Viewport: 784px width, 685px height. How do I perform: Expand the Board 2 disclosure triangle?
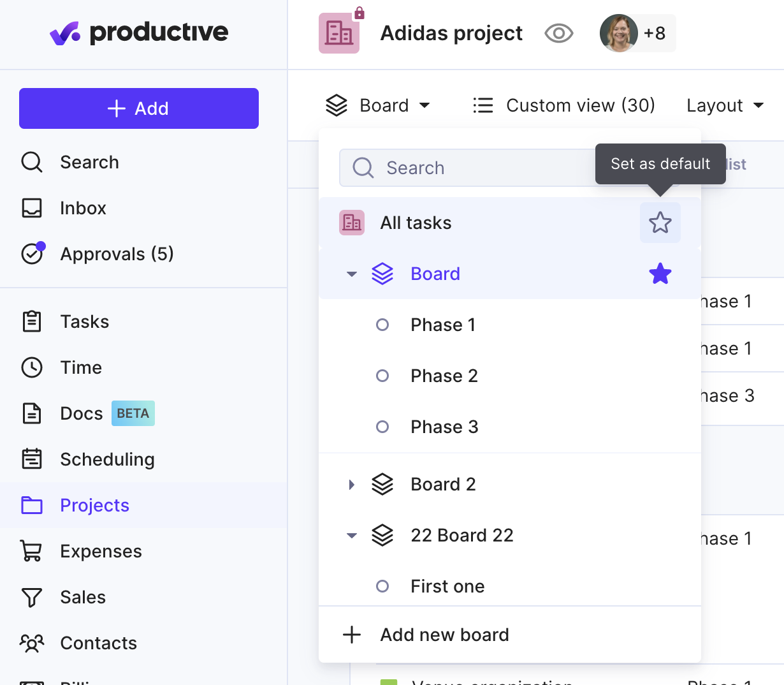351,485
